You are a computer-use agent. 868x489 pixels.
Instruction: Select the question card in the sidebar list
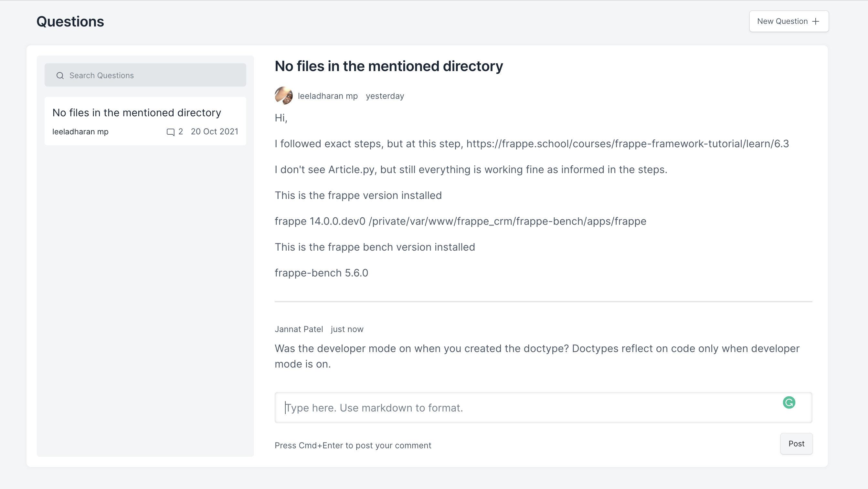coord(145,121)
